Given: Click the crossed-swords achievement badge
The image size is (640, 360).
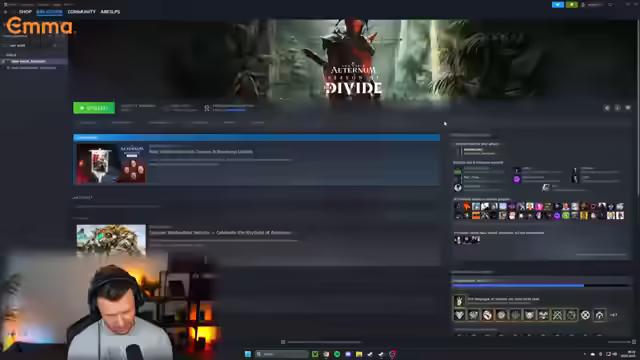Looking at the screenshot, I should 557,315.
